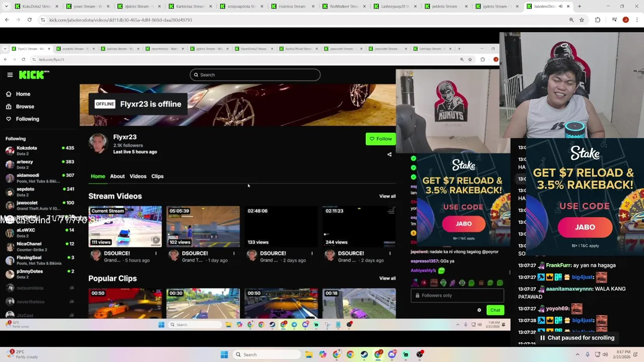Viewport: 644px width, 362px height.
Task: Reload the outer browser page
Action: pos(30,20)
